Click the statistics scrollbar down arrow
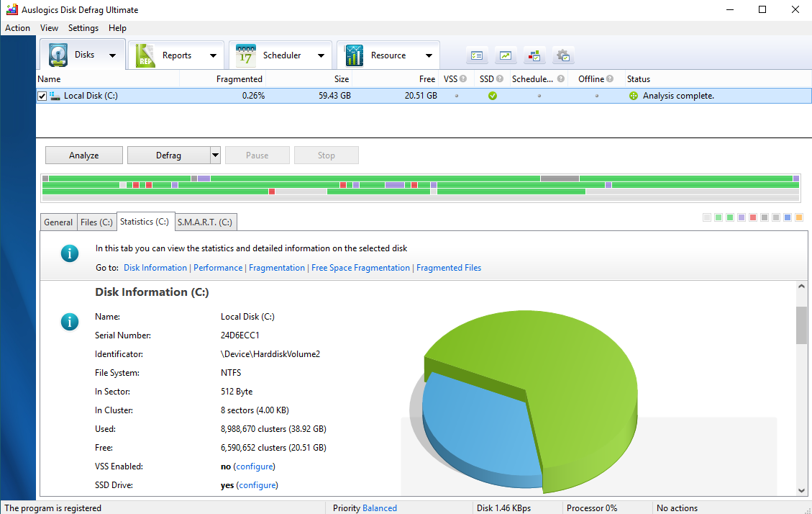Image resolution: width=812 pixels, height=514 pixels. click(x=802, y=490)
